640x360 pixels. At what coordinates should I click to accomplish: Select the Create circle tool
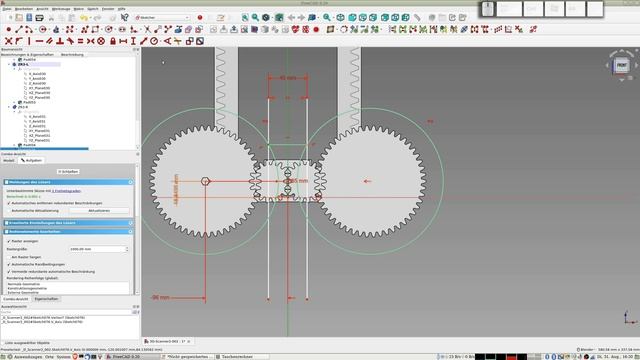[42, 29]
